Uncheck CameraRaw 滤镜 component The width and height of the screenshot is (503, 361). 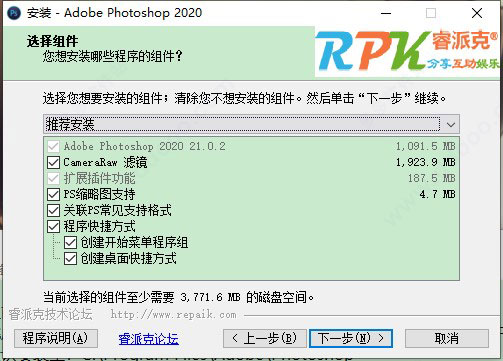click(x=53, y=162)
